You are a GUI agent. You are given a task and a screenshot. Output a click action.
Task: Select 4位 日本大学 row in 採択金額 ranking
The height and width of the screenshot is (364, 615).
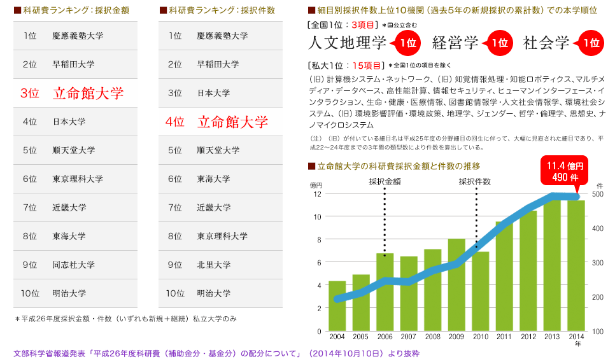(x=75, y=122)
